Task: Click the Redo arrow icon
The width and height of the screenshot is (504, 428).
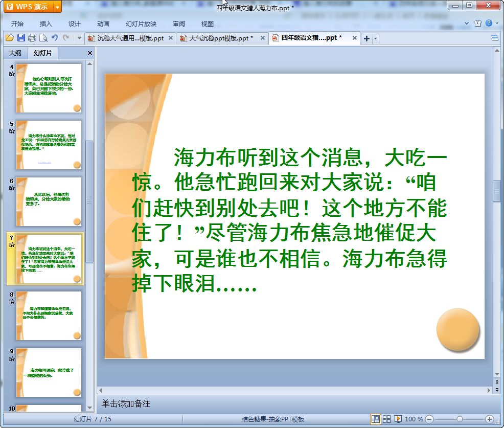Action: pyautogui.click(x=66, y=38)
